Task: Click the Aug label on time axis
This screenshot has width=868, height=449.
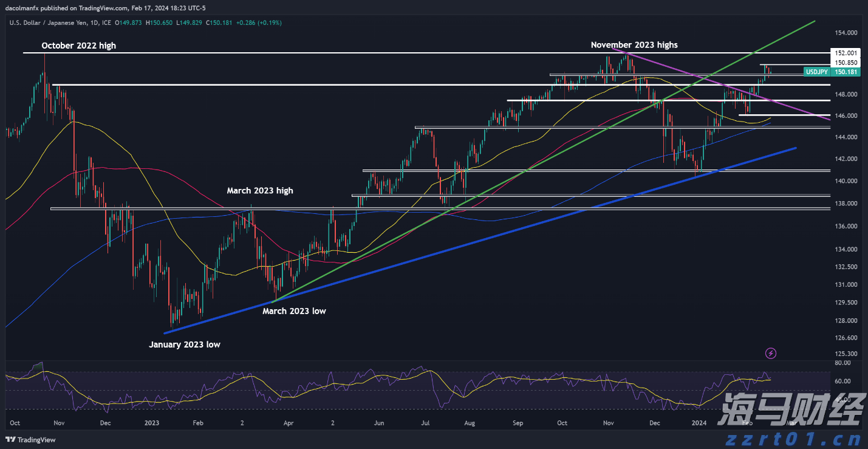Action: click(470, 423)
